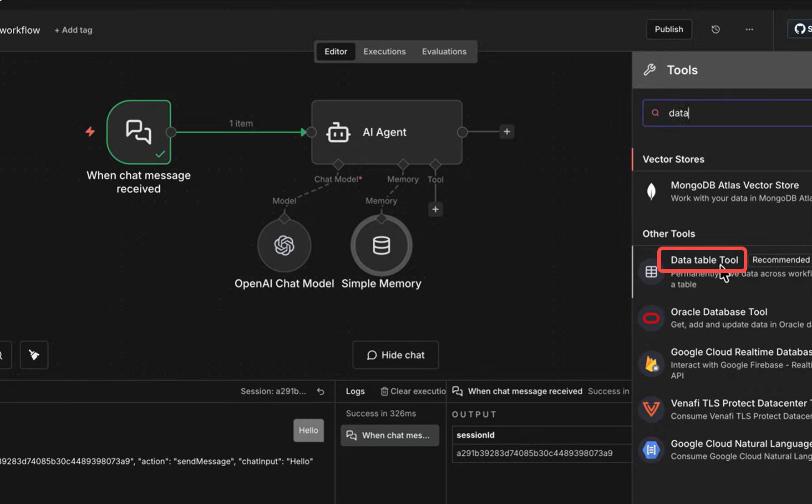This screenshot has height=504, width=812.
Task: Click the chat icon beside the output panel title
Action: [x=457, y=391]
